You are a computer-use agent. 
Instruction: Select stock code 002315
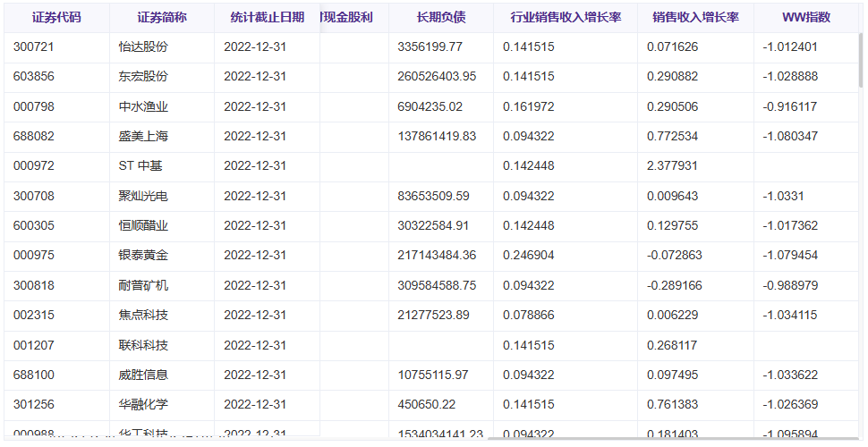pos(34,315)
